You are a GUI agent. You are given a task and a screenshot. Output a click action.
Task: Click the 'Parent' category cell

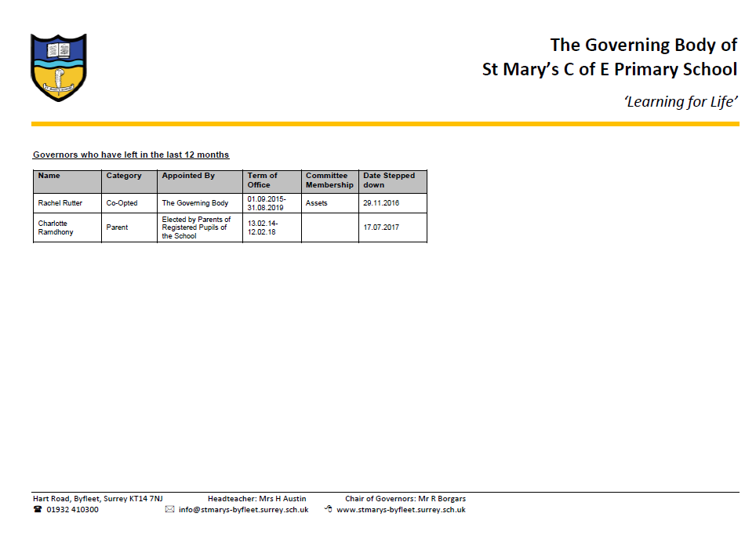129,227
